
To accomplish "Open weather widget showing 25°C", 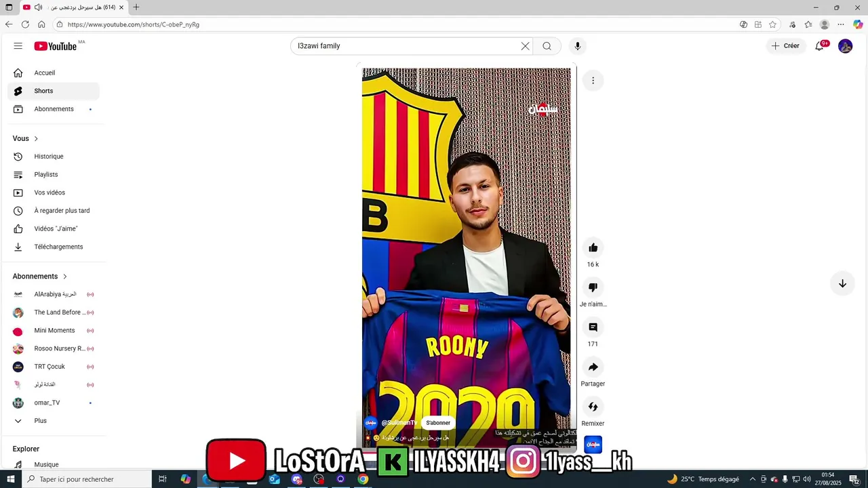I will click(703, 479).
